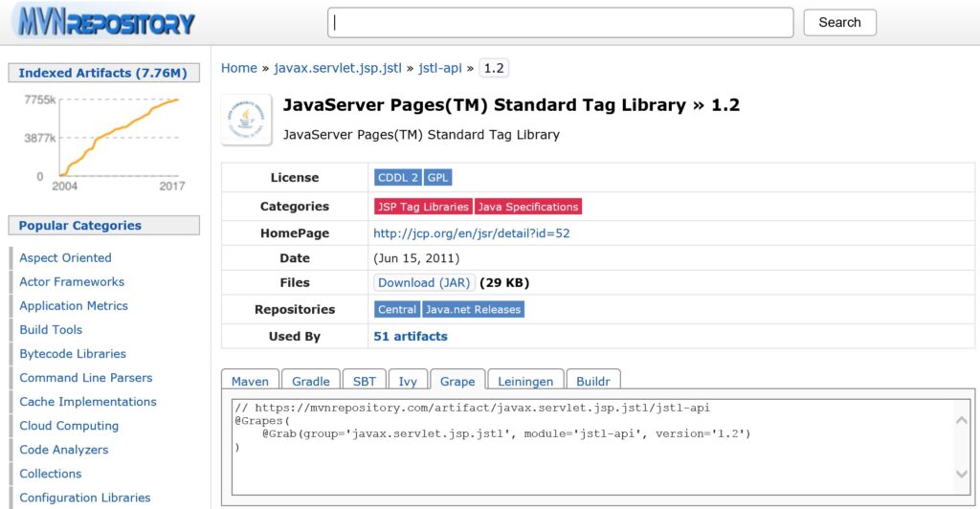The image size is (980, 509).
Task: Open the Bytecode Libraries category
Action: (73, 353)
